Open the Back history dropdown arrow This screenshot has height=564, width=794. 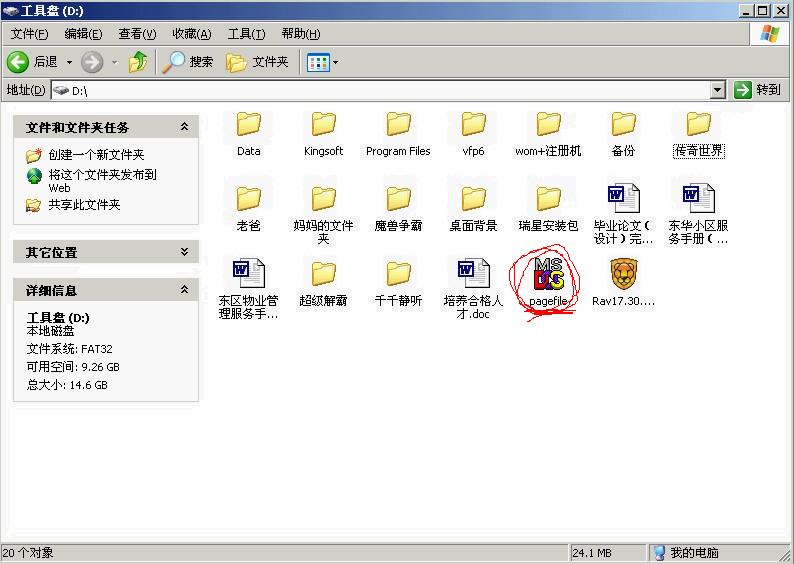point(69,62)
